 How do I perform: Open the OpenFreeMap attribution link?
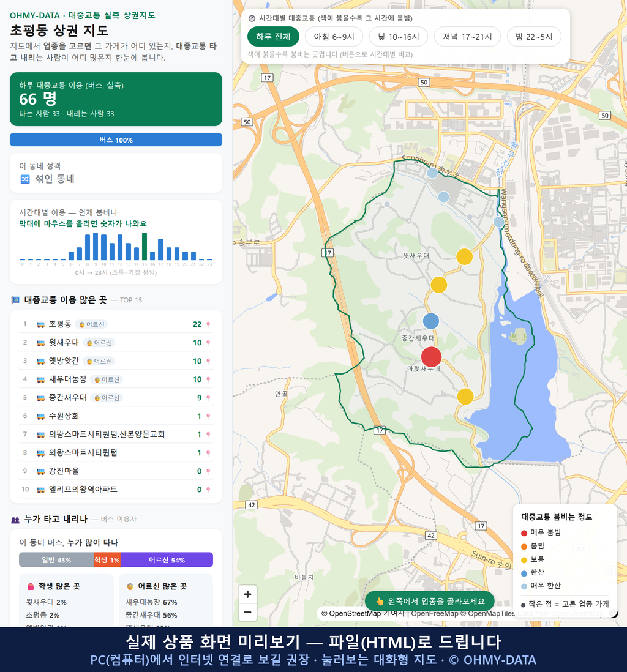(435, 614)
